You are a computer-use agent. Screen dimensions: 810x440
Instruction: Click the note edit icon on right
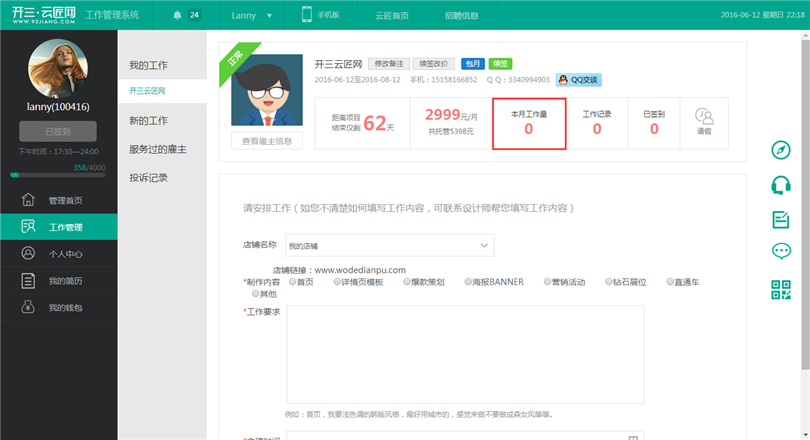click(x=781, y=219)
